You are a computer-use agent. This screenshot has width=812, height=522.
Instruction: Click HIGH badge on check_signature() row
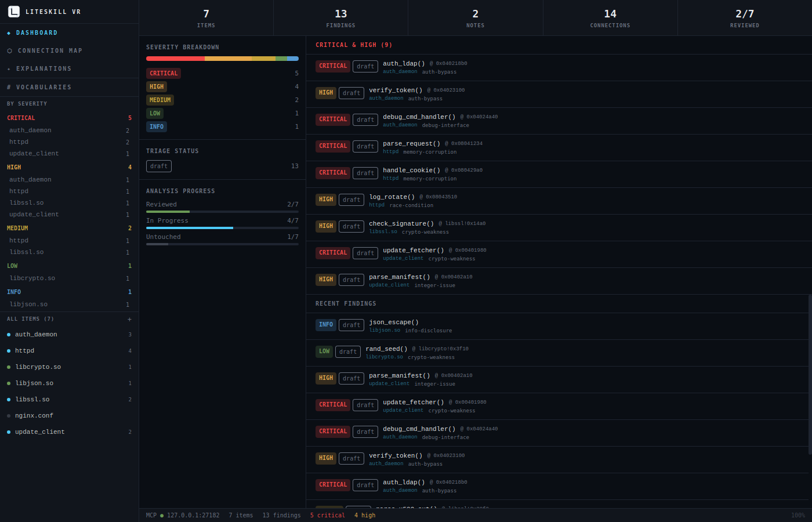[326, 226]
